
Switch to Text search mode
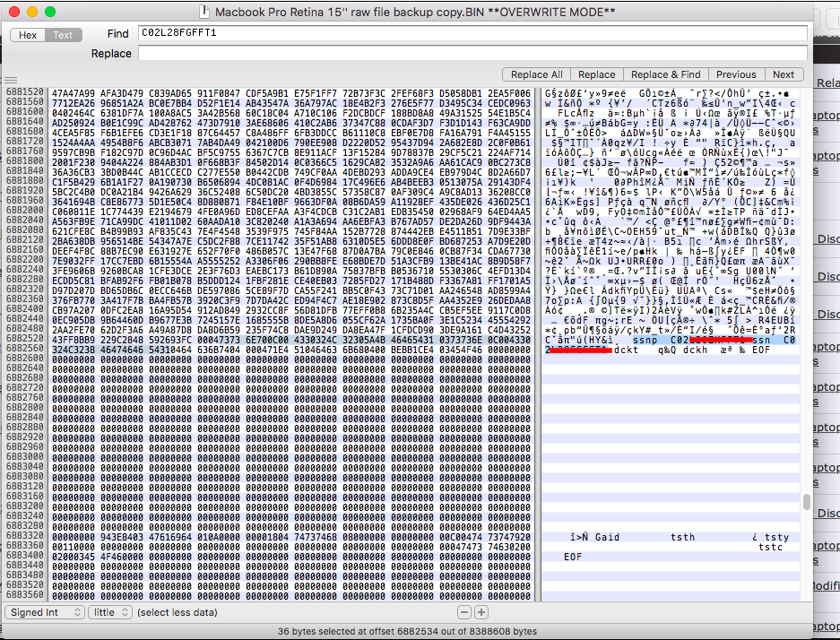coord(63,35)
